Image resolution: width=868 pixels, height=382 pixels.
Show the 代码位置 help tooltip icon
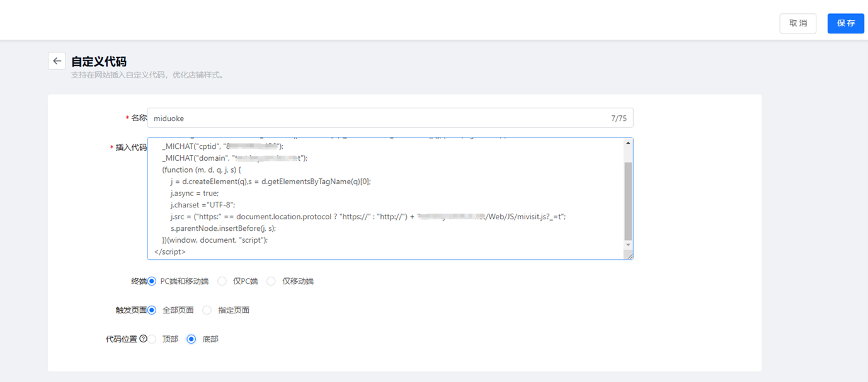tap(143, 339)
